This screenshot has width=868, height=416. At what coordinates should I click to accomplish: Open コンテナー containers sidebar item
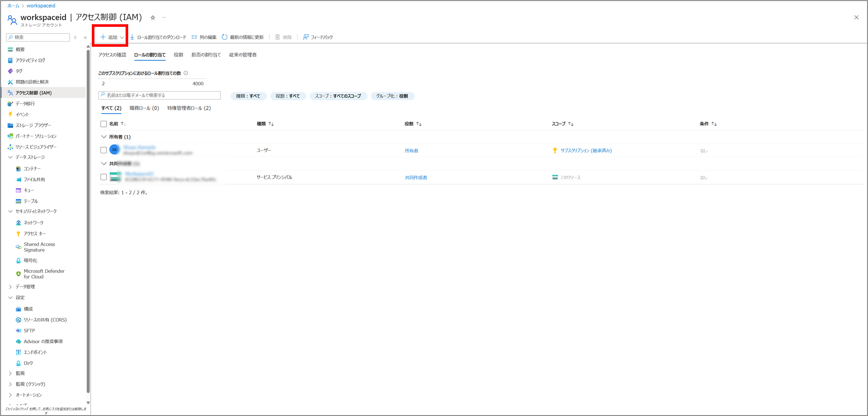(32, 168)
